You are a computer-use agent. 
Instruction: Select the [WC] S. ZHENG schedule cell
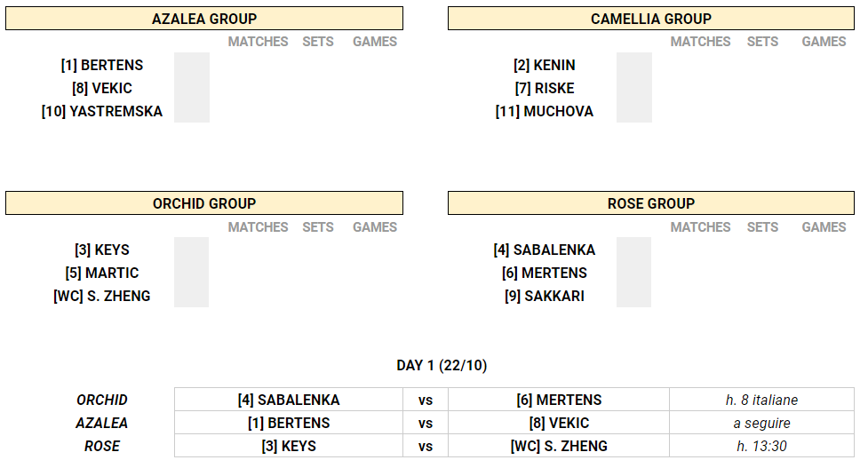click(559, 446)
